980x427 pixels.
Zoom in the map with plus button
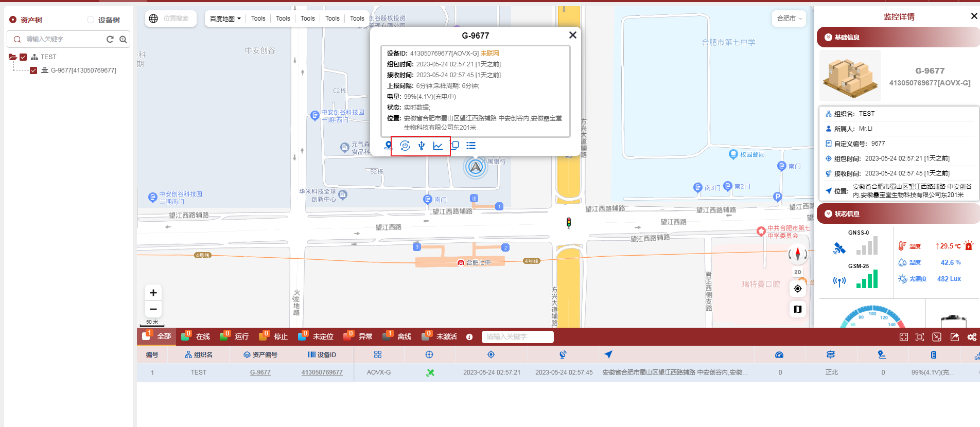(x=153, y=293)
